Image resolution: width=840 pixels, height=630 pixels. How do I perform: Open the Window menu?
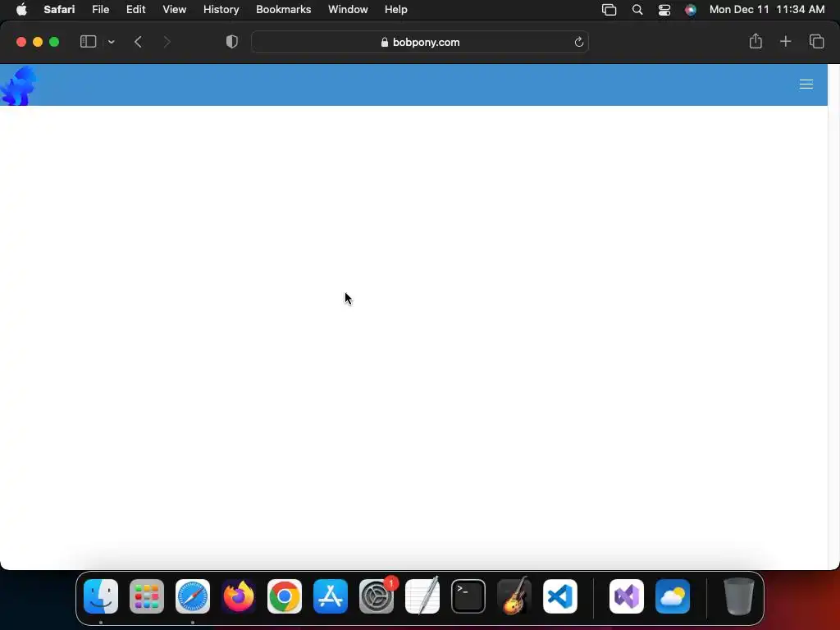coord(348,10)
